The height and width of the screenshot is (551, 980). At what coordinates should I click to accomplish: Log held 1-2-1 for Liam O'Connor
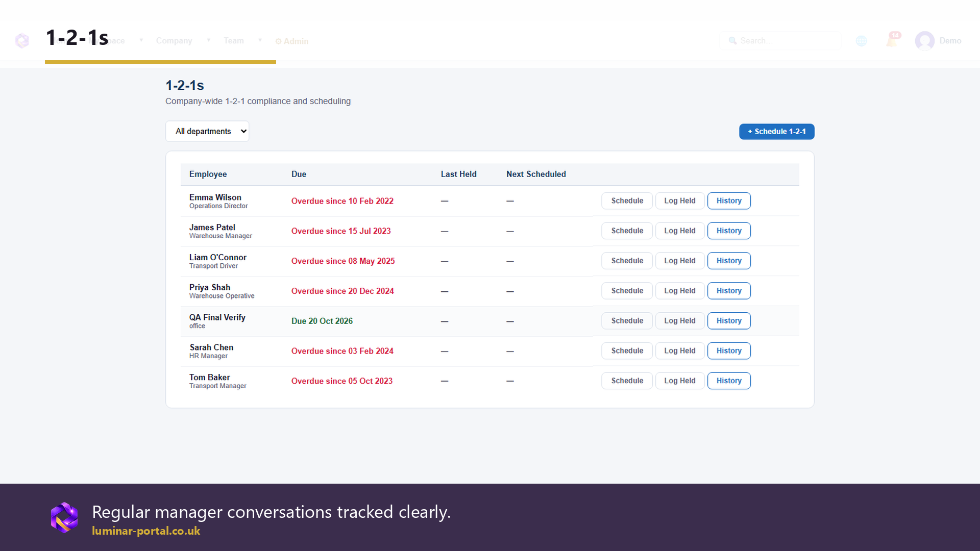[679, 261]
